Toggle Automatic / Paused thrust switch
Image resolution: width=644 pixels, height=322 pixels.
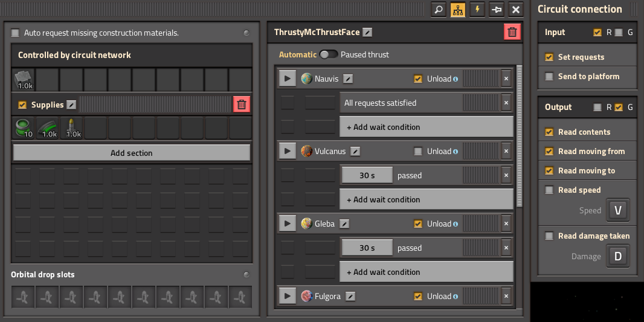point(329,54)
